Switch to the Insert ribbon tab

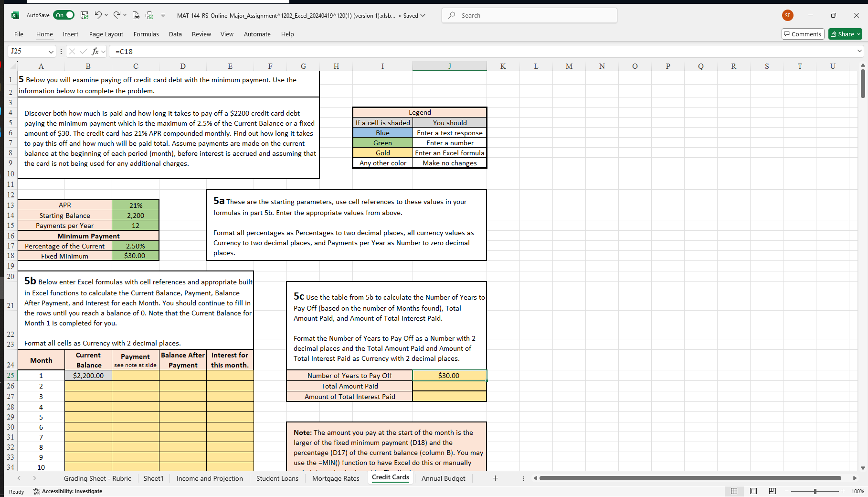[71, 34]
